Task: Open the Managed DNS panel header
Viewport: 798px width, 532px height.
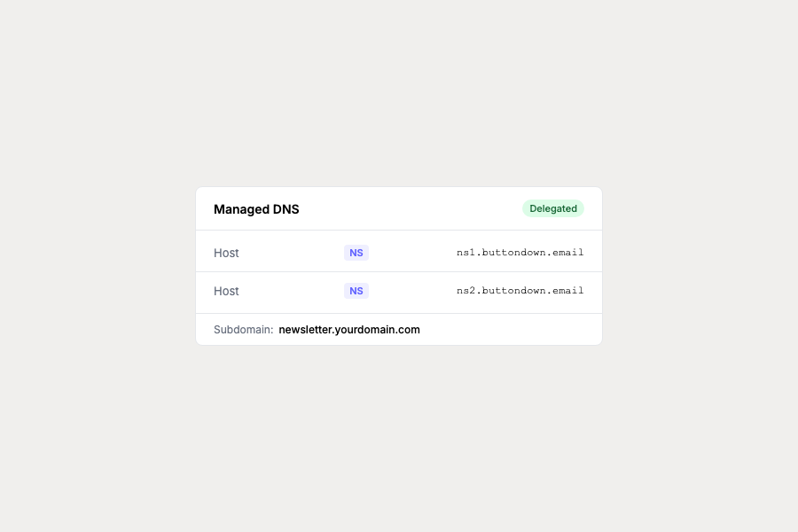Action: click(x=399, y=208)
